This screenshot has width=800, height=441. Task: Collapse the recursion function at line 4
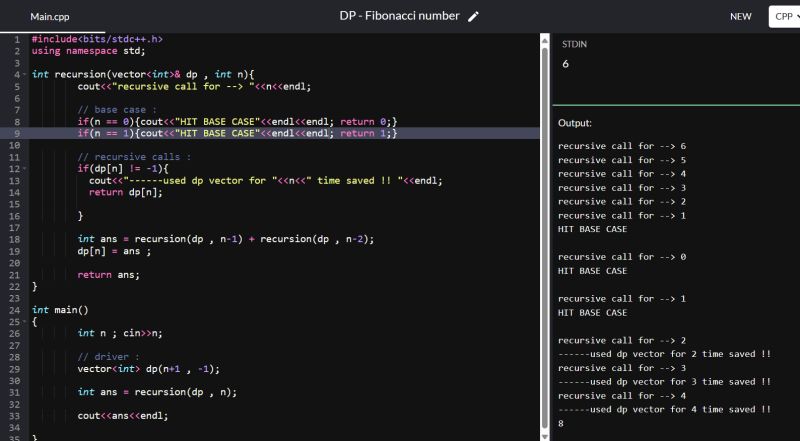click(25, 75)
